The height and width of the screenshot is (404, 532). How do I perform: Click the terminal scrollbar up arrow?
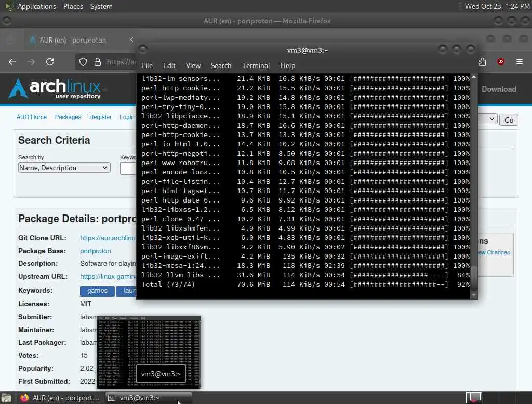474,77
